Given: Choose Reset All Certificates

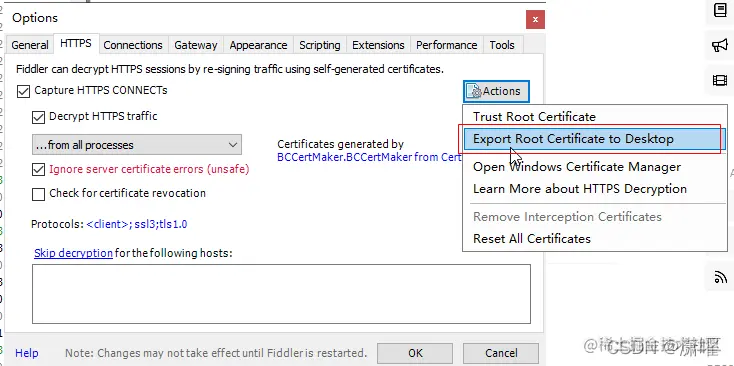Looking at the screenshot, I should coord(595,239).
